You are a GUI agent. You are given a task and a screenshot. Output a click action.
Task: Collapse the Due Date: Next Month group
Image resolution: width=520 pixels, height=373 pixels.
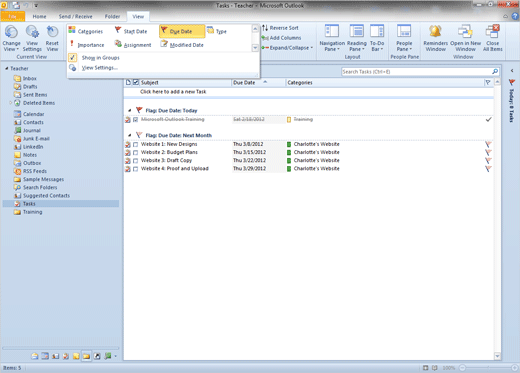(x=130, y=135)
